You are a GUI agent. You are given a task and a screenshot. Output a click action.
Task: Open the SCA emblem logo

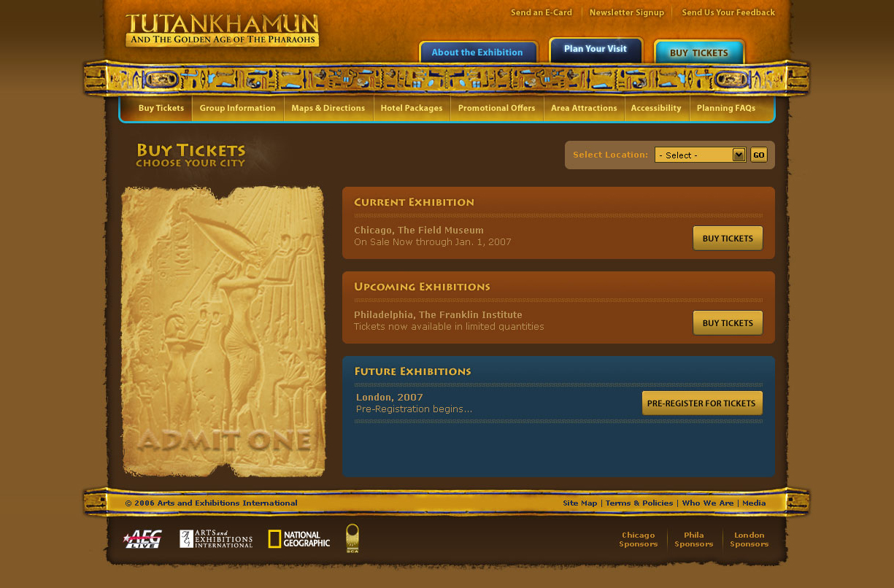(352, 538)
